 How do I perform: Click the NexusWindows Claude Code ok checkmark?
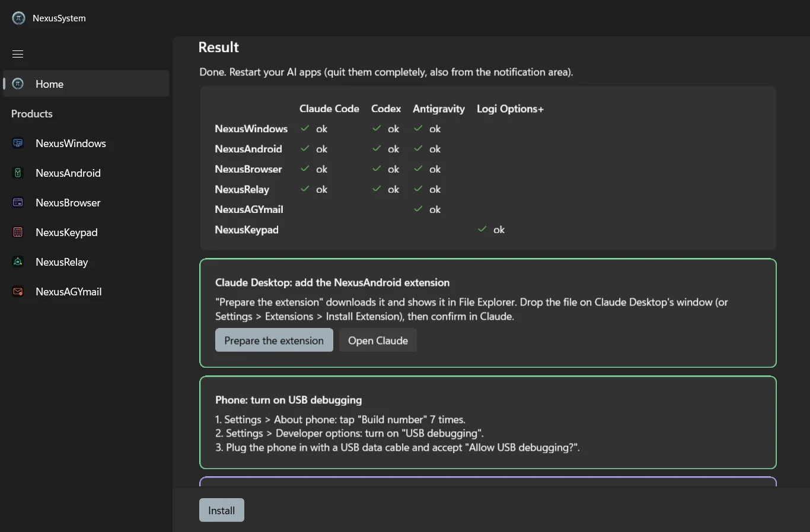coord(305,128)
